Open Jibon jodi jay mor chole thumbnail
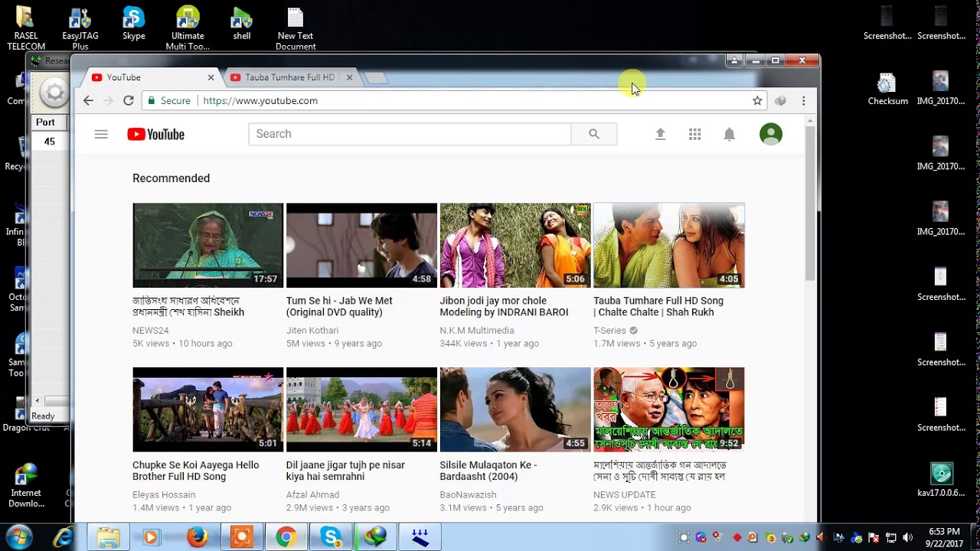This screenshot has height=551, width=980. (x=515, y=245)
